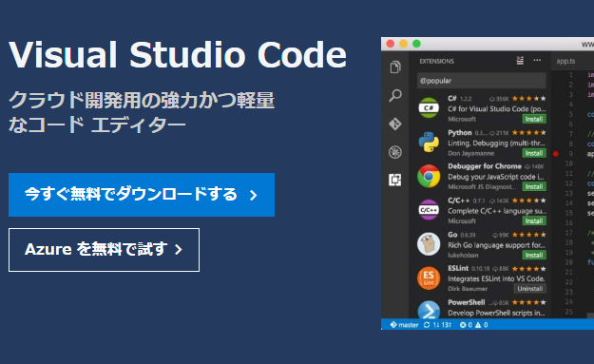Image resolution: width=594 pixels, height=364 pixels.
Task: Open the Explorer files icon in activity bar
Action: tap(395, 67)
